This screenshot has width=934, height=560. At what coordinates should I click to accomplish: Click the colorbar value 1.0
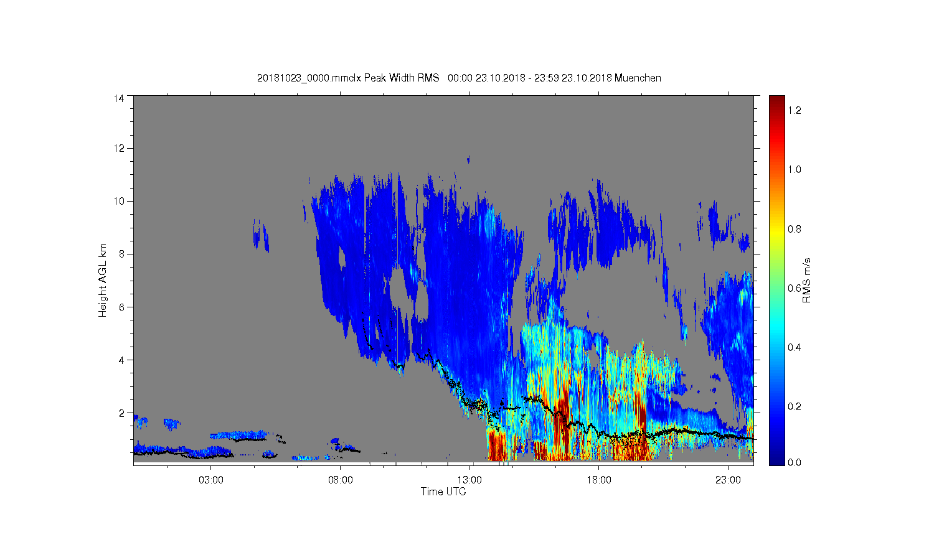point(795,169)
